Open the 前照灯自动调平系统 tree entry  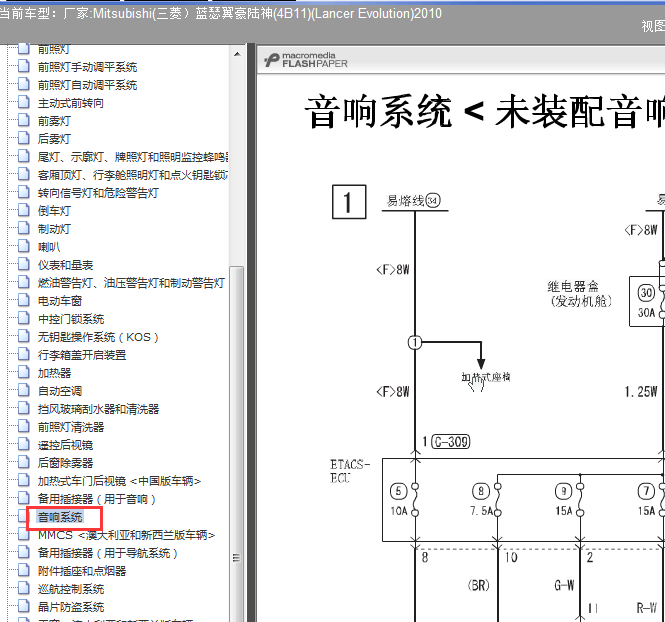click(87, 85)
